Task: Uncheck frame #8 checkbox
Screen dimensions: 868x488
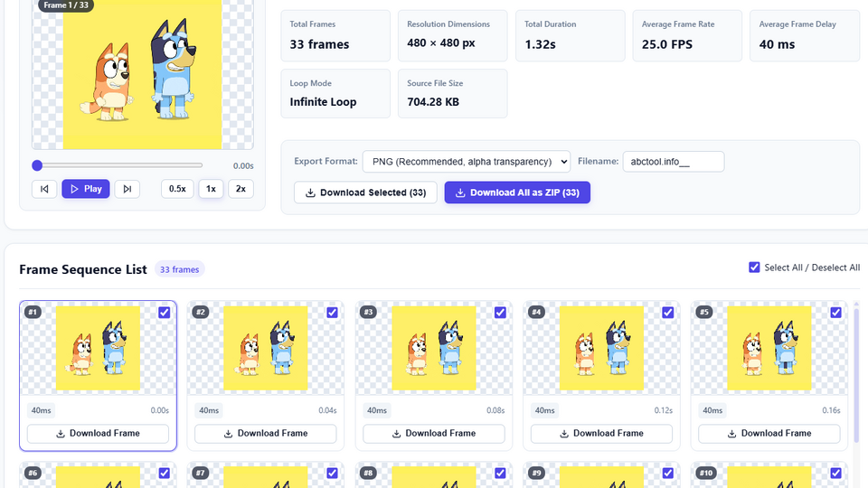Action: [x=500, y=473]
